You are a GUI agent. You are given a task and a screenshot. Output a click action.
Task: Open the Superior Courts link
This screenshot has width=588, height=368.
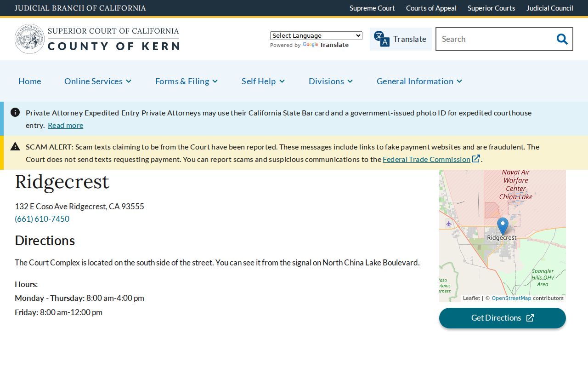pyautogui.click(x=492, y=8)
